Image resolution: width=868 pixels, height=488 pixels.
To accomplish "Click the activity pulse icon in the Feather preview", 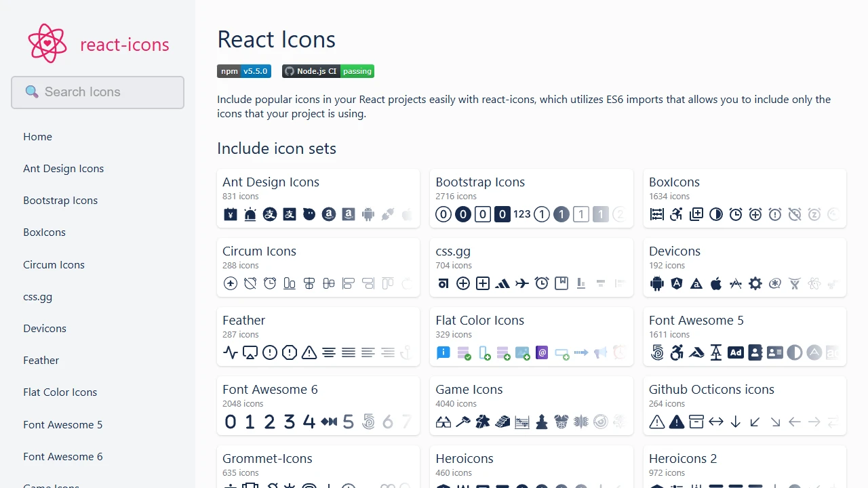I will click(231, 352).
